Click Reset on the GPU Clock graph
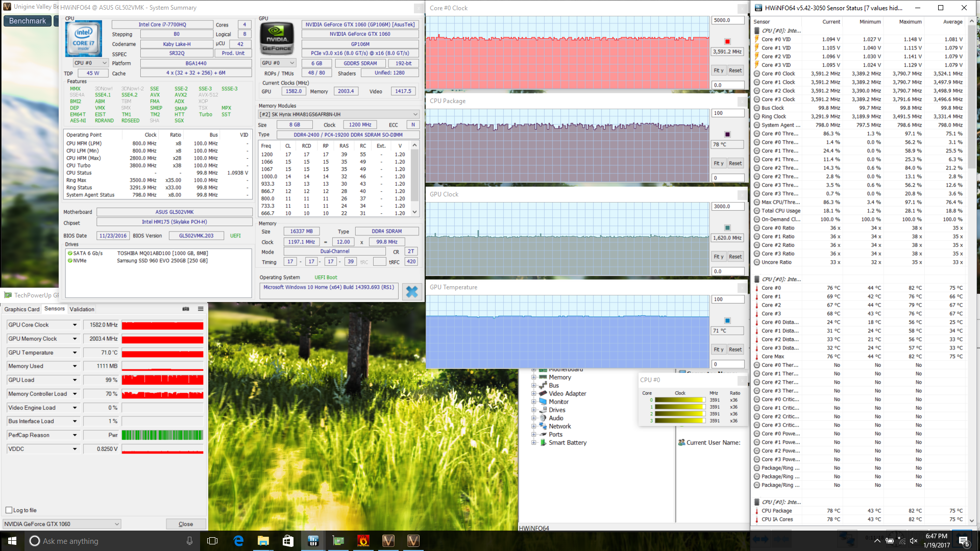 pyautogui.click(x=735, y=257)
